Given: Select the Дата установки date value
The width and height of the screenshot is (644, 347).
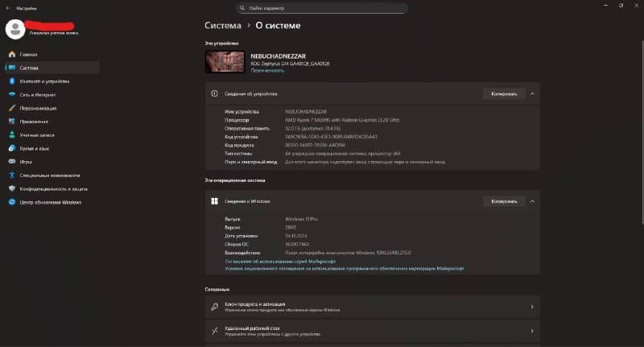Looking at the screenshot, I should pos(295,236).
